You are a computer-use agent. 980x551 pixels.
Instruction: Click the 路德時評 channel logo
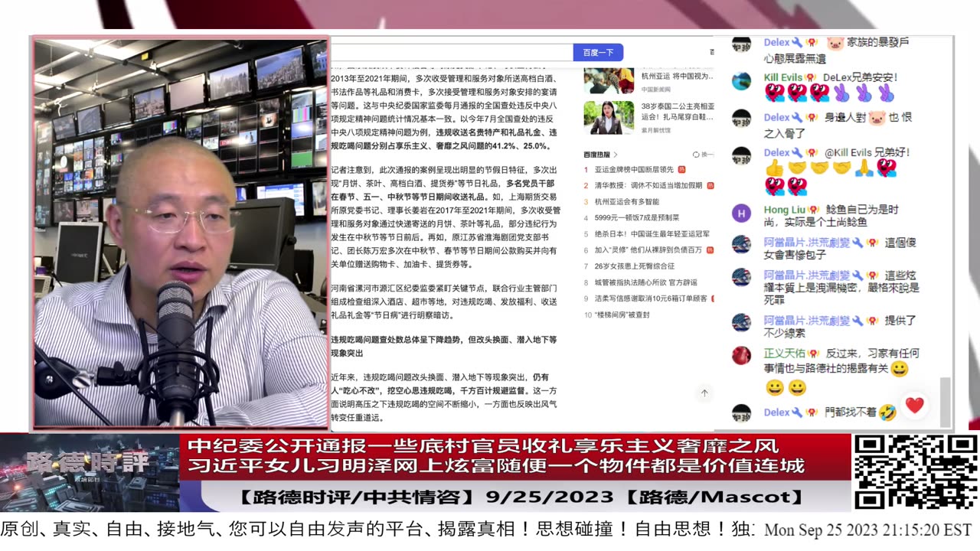pyautogui.click(x=89, y=464)
